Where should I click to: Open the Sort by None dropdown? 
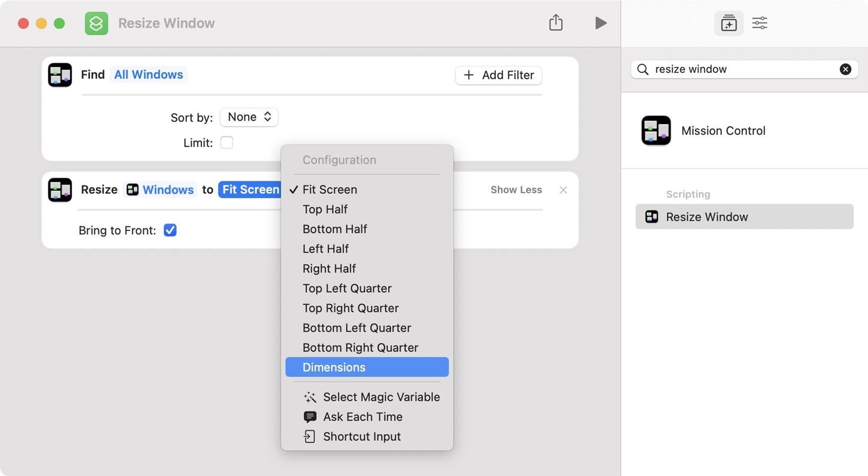coord(249,117)
